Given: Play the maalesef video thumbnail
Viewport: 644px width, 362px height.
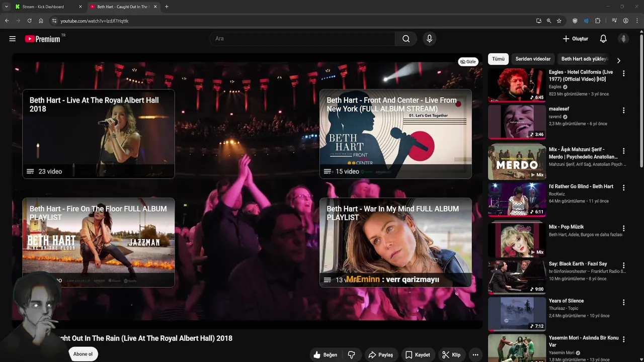Looking at the screenshot, I should pos(517,122).
